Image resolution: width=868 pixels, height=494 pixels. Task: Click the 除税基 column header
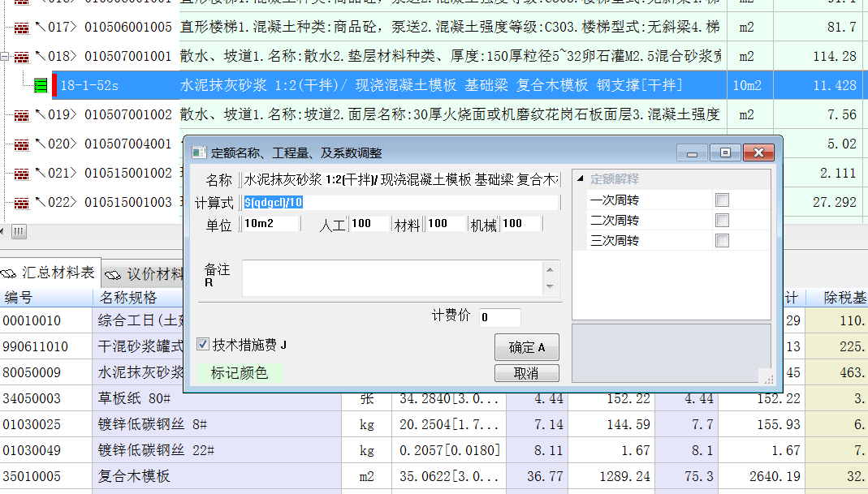click(x=837, y=298)
